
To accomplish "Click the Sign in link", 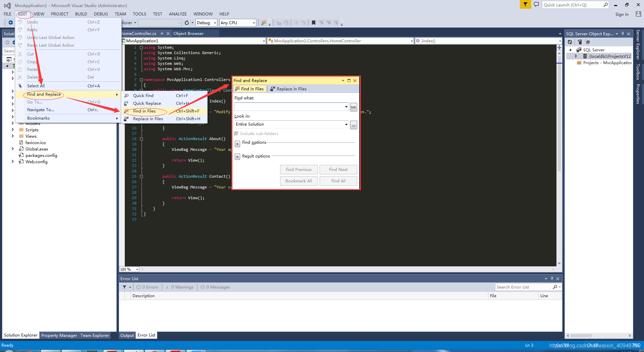I will tap(622, 14).
